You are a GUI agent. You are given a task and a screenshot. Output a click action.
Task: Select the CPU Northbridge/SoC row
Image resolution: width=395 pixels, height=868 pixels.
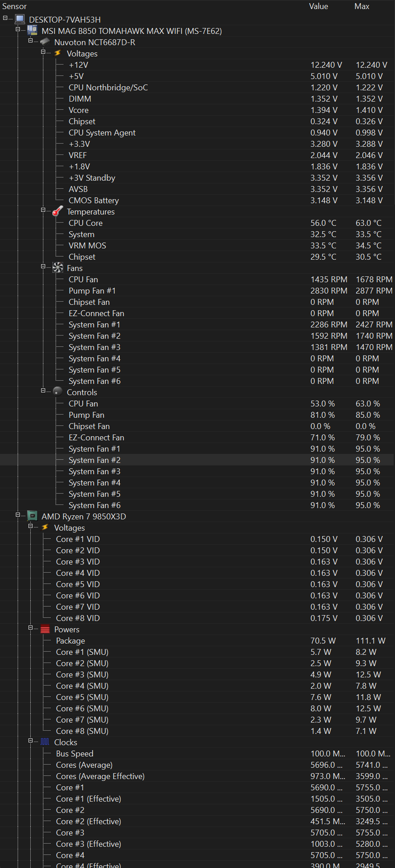coord(197,88)
